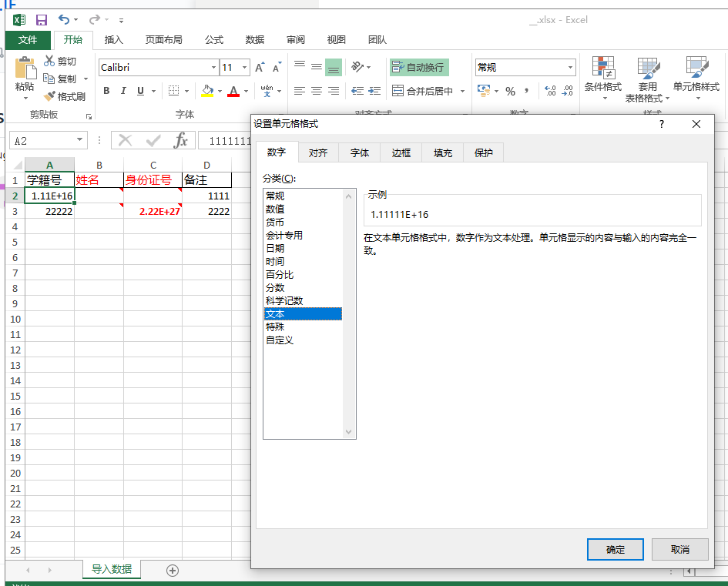Viewport: 728px width, 586px height.
Task: Open 单元格样式 cell styles
Action: (696, 78)
